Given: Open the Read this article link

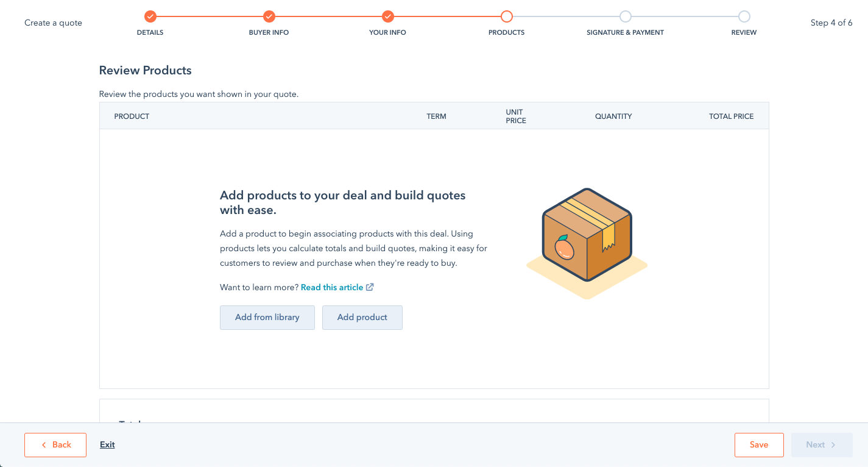Looking at the screenshot, I should pyautogui.click(x=332, y=287).
